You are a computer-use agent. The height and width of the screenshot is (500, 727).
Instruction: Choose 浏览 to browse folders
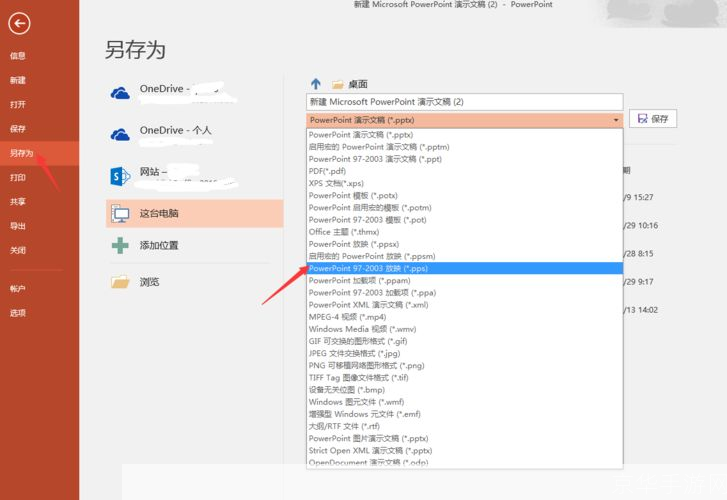(x=195, y=282)
